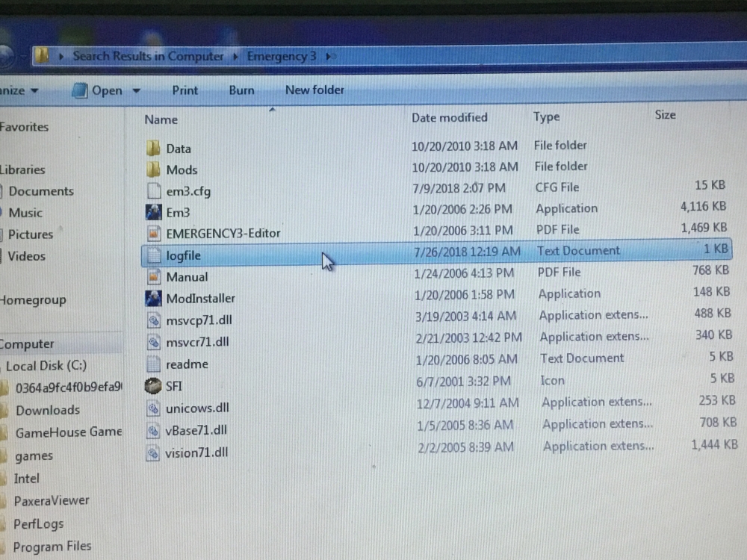Viewport: 747px width, 560px height.
Task: Open the Pictures library
Action: [x=31, y=234]
